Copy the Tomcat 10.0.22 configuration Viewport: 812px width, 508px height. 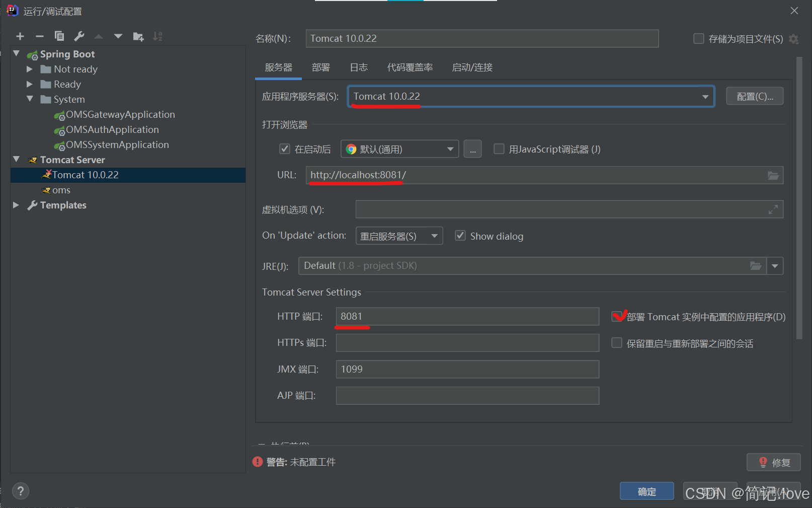click(59, 36)
